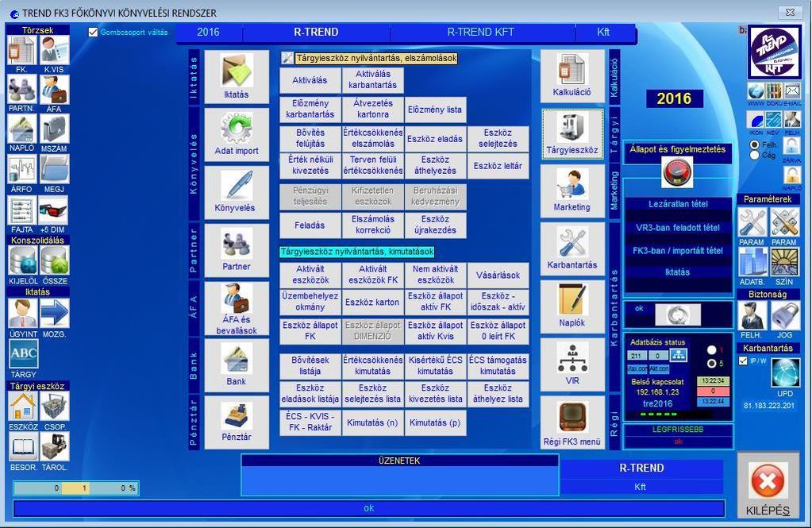Open the Naplók module with notepad icon

point(572,306)
